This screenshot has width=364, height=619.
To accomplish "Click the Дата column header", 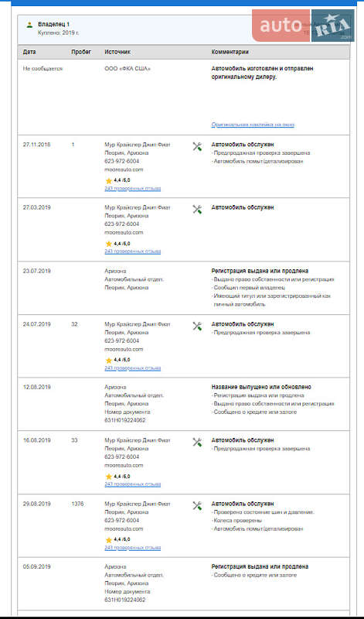I will point(29,52).
